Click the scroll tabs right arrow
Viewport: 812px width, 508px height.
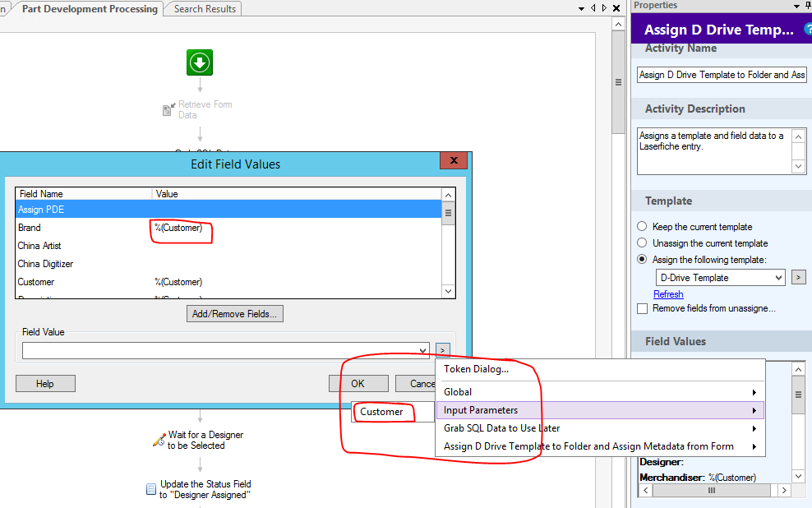click(x=604, y=8)
